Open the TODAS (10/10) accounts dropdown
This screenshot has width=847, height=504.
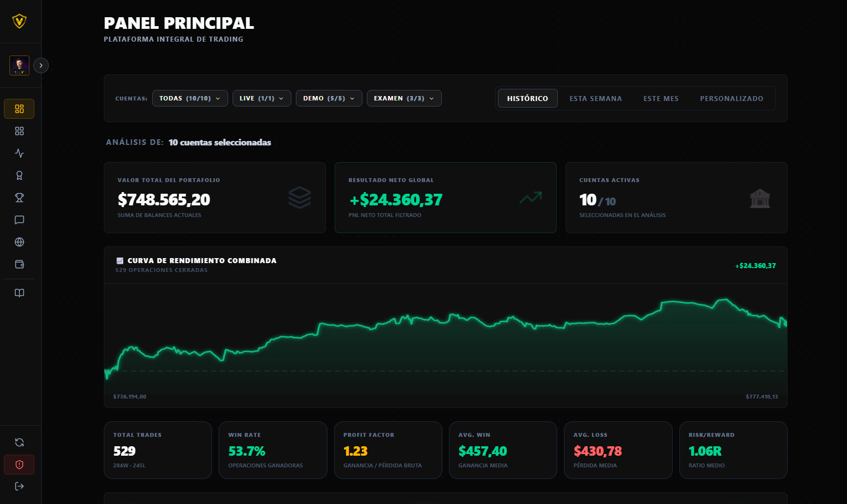[190, 98]
